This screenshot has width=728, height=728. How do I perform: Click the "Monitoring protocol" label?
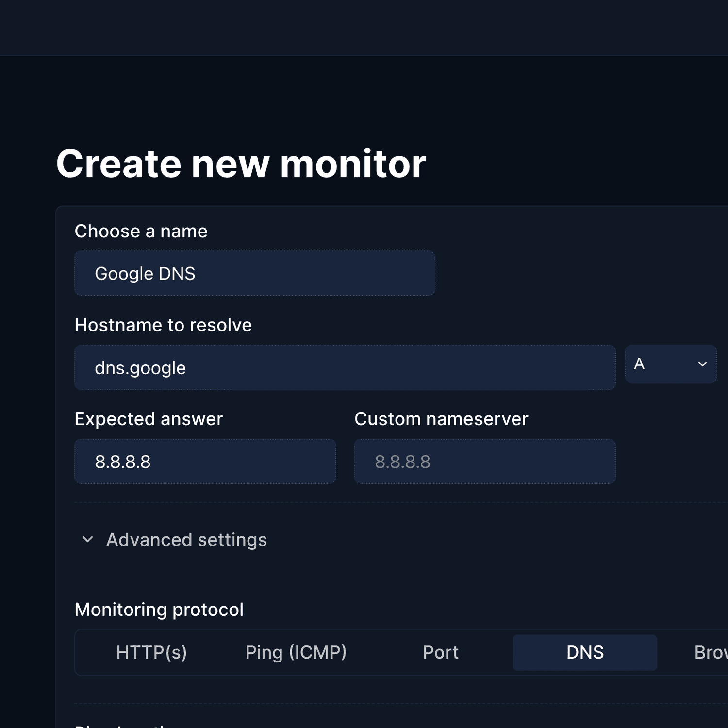coord(159,610)
